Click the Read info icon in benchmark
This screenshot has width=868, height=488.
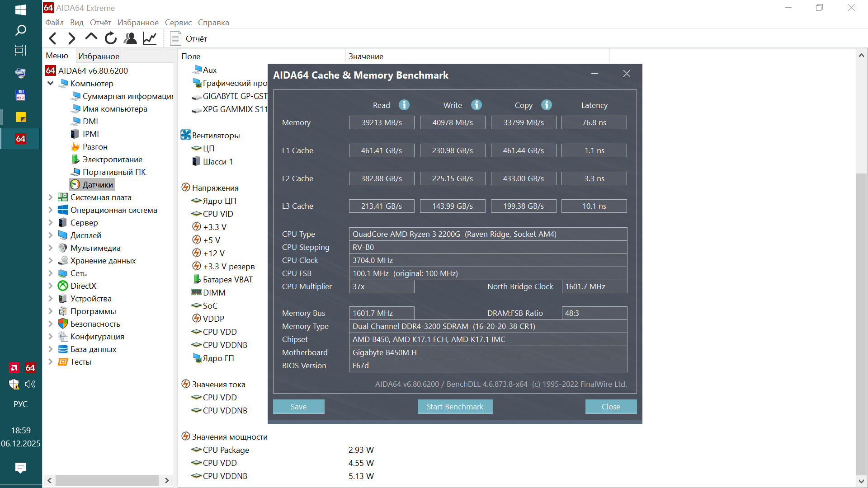(x=404, y=105)
